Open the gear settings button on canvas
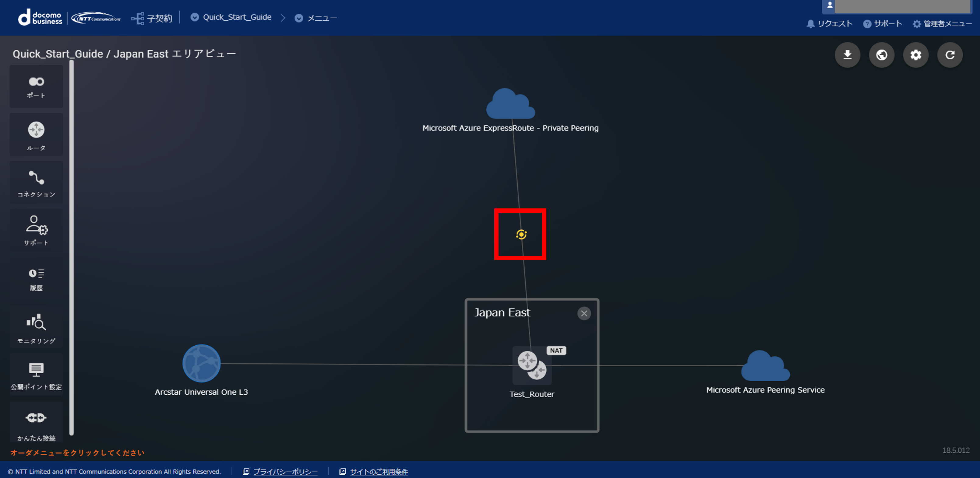 pos(916,55)
